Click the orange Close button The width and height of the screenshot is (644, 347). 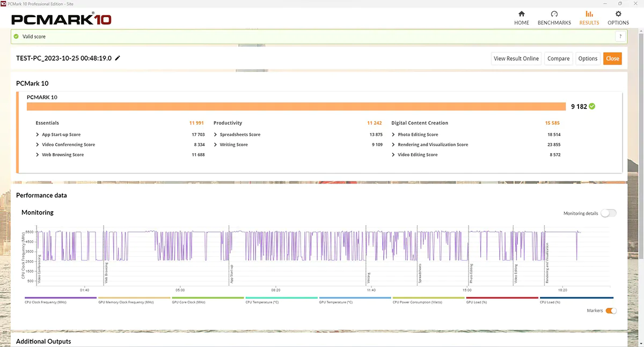point(612,59)
